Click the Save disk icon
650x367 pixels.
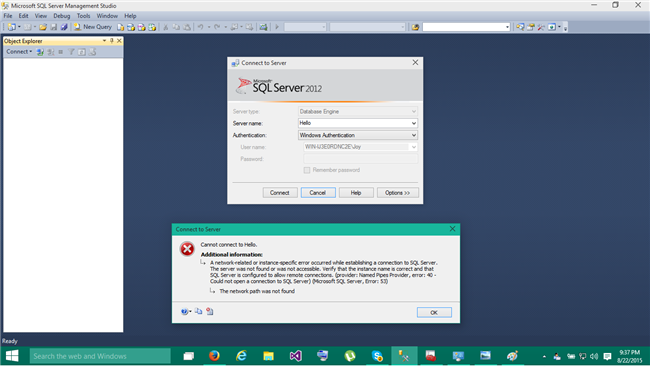coord(53,27)
